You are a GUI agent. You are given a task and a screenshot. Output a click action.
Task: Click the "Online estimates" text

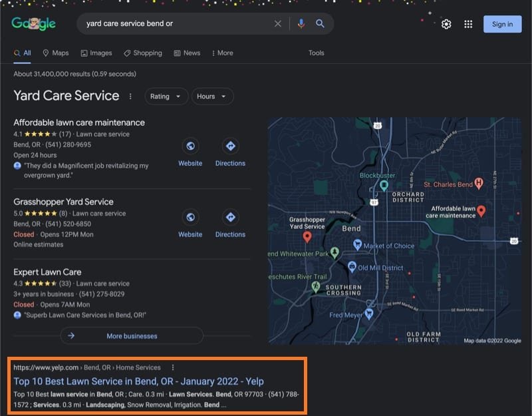[39, 244]
